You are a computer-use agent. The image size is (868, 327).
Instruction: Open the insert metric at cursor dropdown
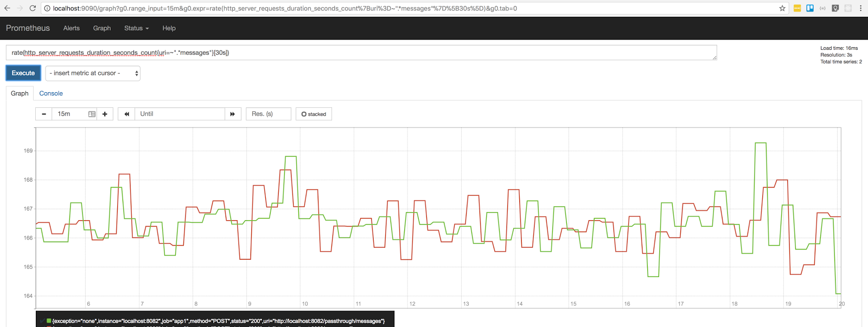pos(93,73)
